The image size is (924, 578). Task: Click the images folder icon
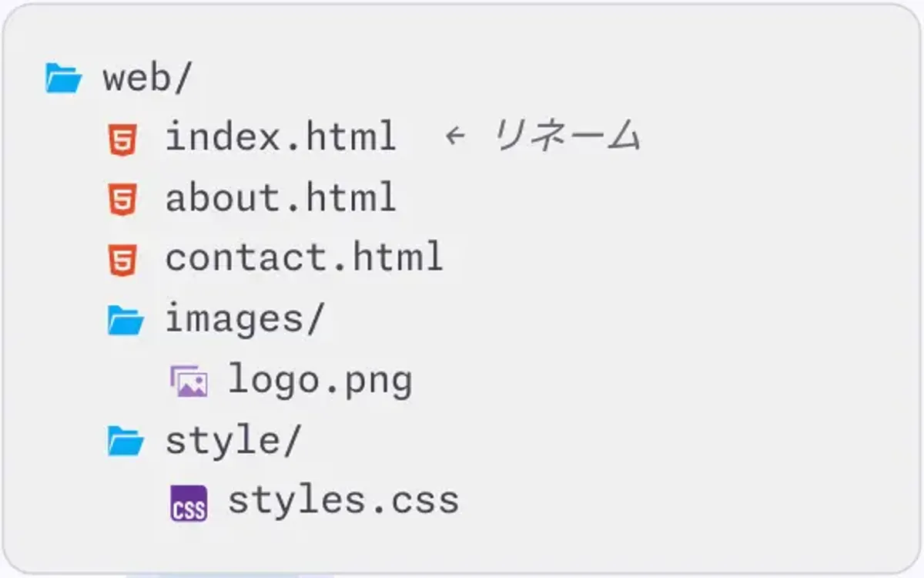point(126,321)
